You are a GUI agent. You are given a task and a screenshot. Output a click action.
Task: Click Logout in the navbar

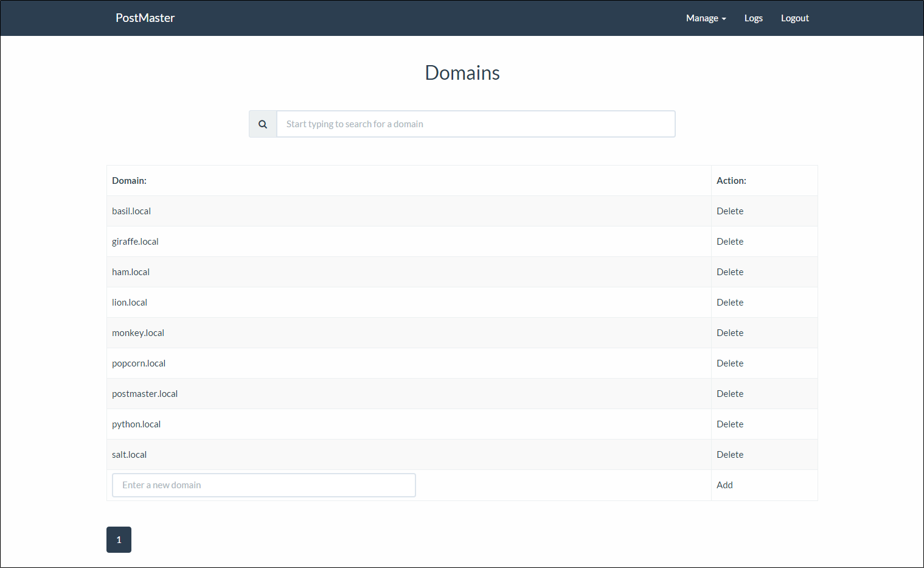click(x=795, y=18)
